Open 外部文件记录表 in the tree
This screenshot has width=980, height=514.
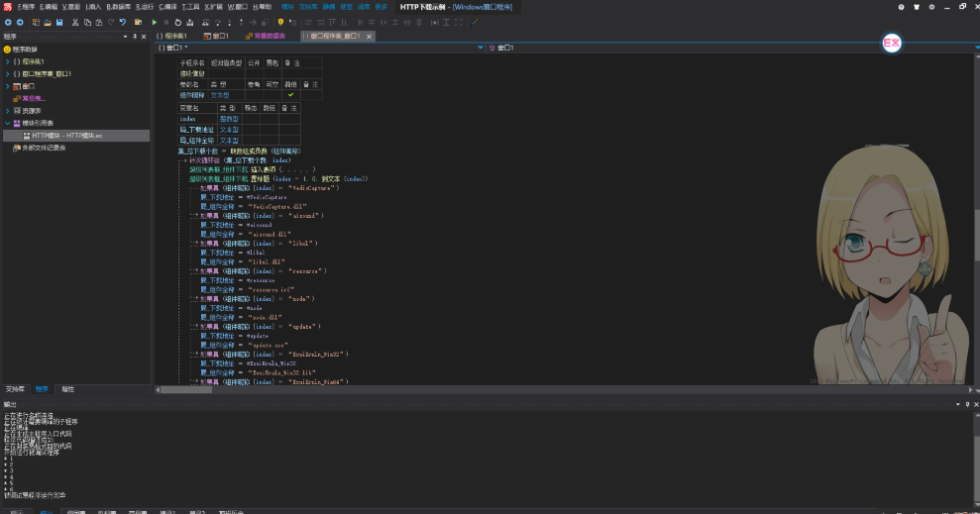point(43,148)
